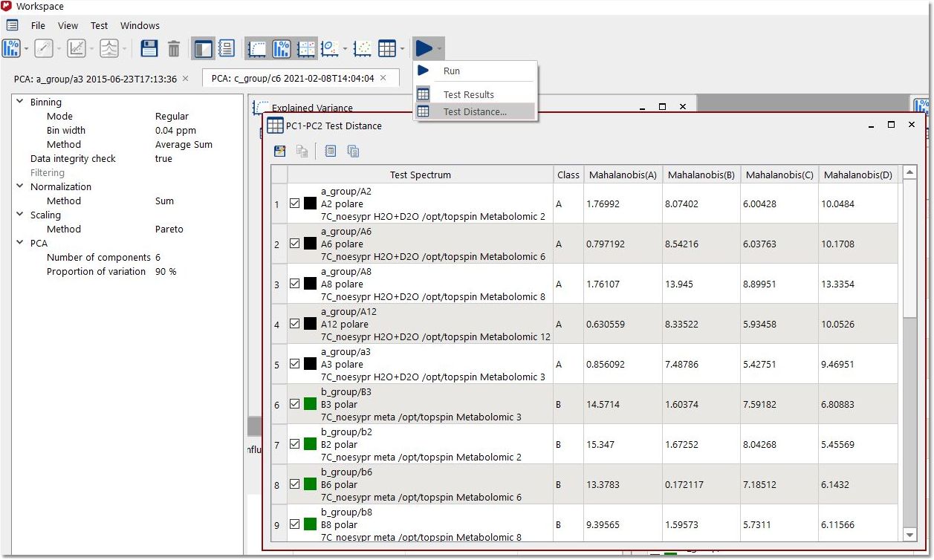This screenshot has height=560, width=934.
Task: Toggle the Explained Variance plot icon
Action: (256, 49)
